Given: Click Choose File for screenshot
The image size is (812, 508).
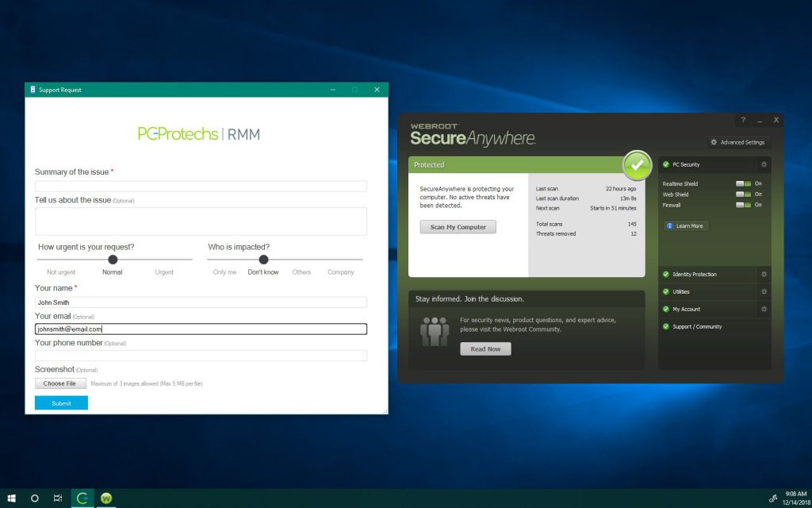Looking at the screenshot, I should click(59, 383).
